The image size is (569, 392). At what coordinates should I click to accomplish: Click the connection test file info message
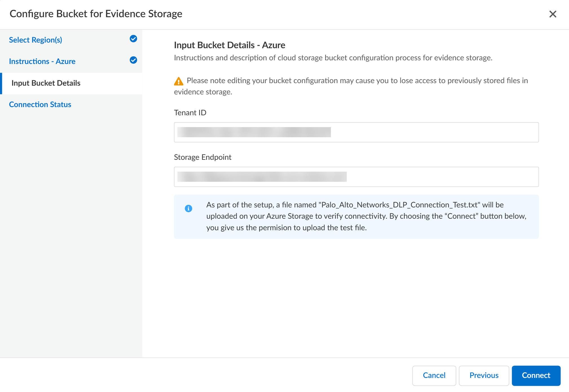366,216
